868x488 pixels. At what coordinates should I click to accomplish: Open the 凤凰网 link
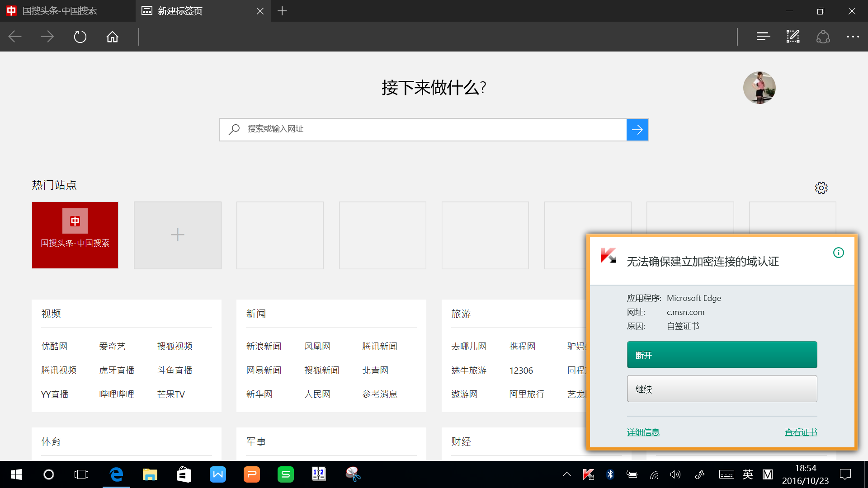pyautogui.click(x=317, y=346)
